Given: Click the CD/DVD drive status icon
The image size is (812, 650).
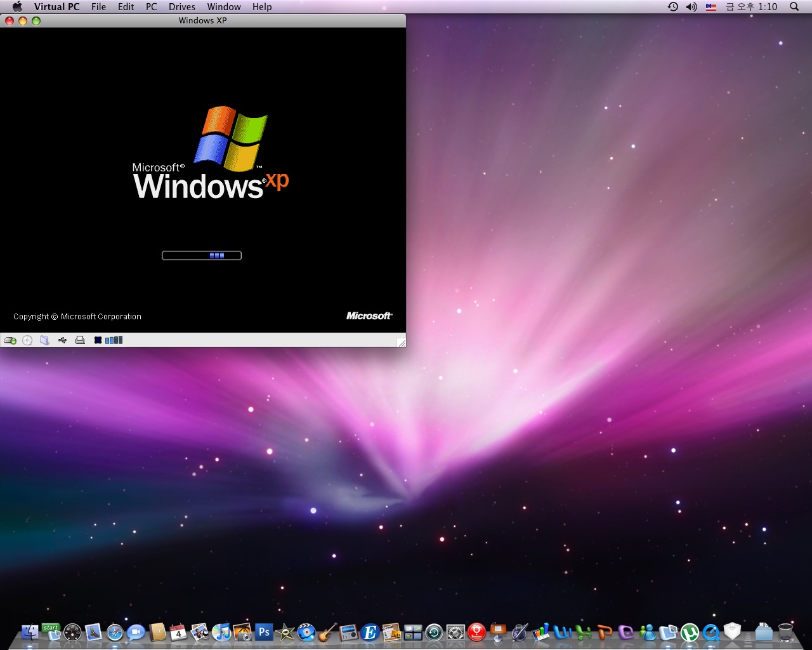Looking at the screenshot, I should point(27,340).
